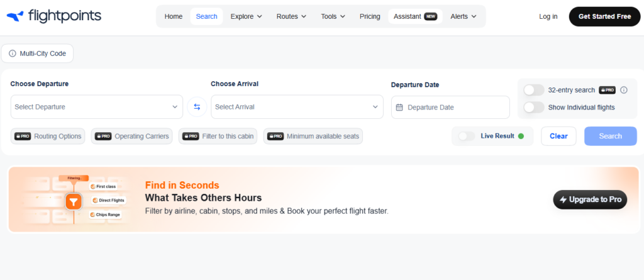The height and width of the screenshot is (280, 644).
Task: Click the NEW badge on Assistant
Action: point(431,16)
